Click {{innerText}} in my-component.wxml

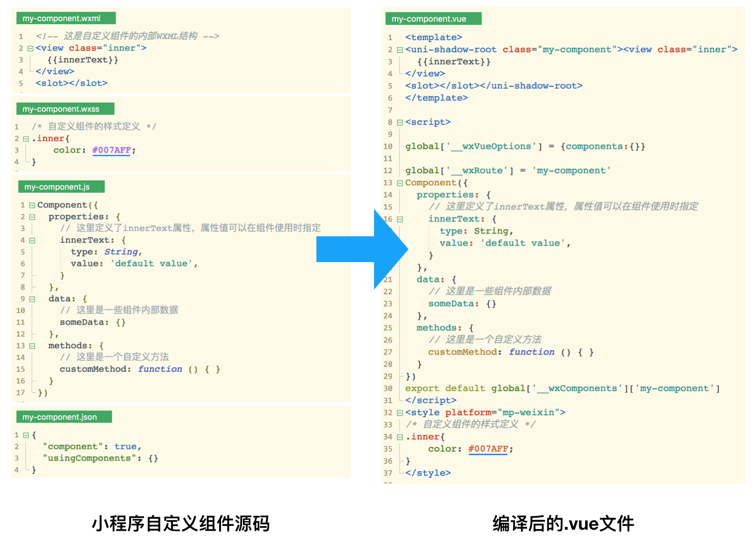(x=83, y=60)
